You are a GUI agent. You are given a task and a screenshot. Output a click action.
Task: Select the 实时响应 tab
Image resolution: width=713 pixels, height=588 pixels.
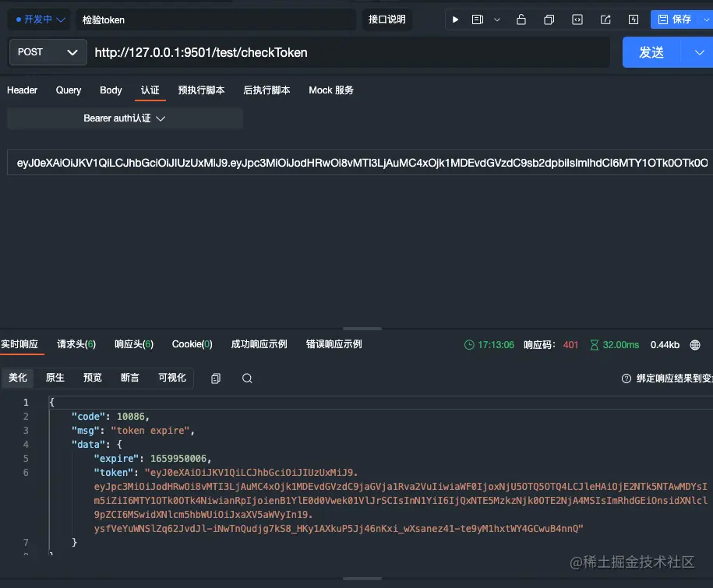click(x=19, y=344)
